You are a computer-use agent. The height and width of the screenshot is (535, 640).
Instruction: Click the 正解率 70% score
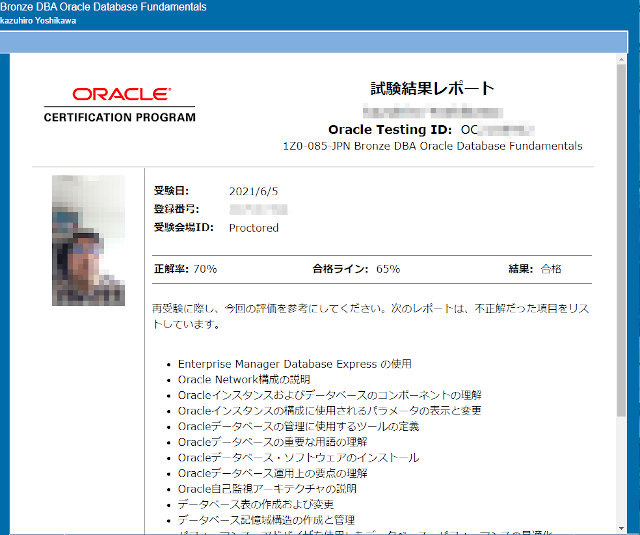185,269
